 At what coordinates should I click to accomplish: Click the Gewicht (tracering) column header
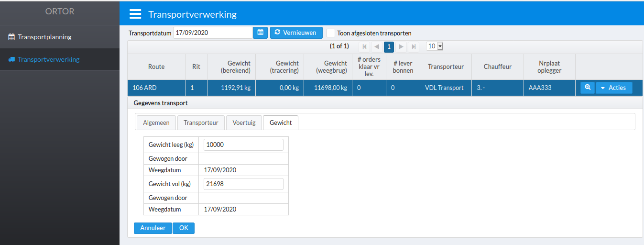pyautogui.click(x=280, y=67)
